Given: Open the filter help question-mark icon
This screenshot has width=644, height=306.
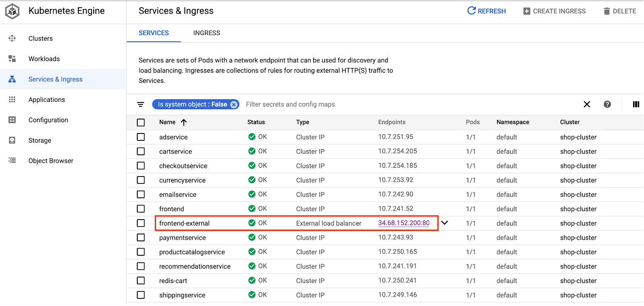Looking at the screenshot, I should point(607,105).
